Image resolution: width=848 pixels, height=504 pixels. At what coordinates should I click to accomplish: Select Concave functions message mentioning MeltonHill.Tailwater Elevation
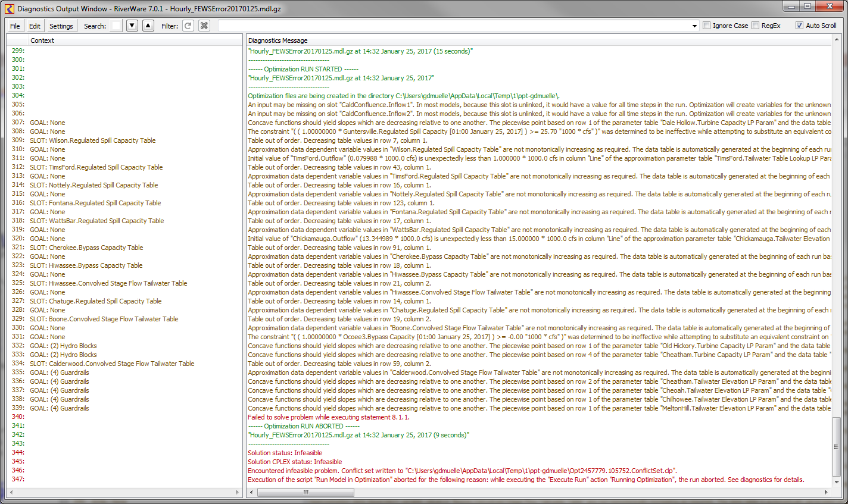click(539, 408)
